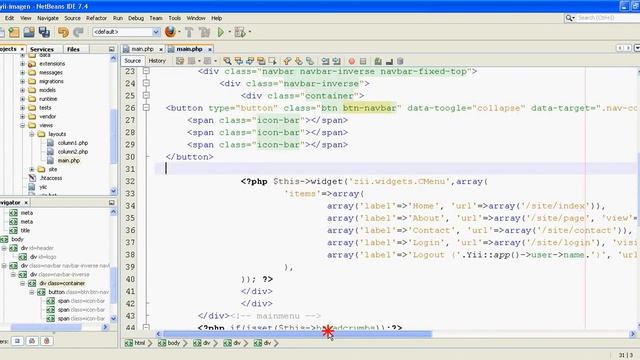The height and width of the screenshot is (360, 640).
Task: Click the Undo arrow icon
Action: pyautogui.click(x=63, y=32)
